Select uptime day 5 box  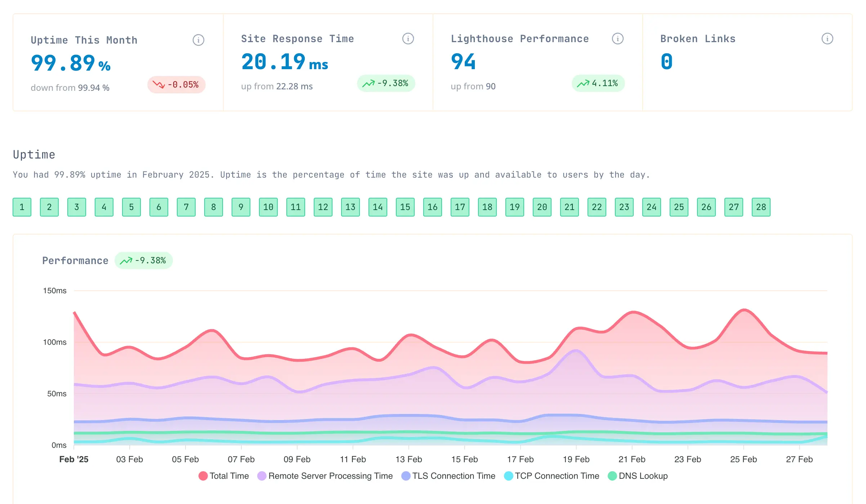coord(131,207)
